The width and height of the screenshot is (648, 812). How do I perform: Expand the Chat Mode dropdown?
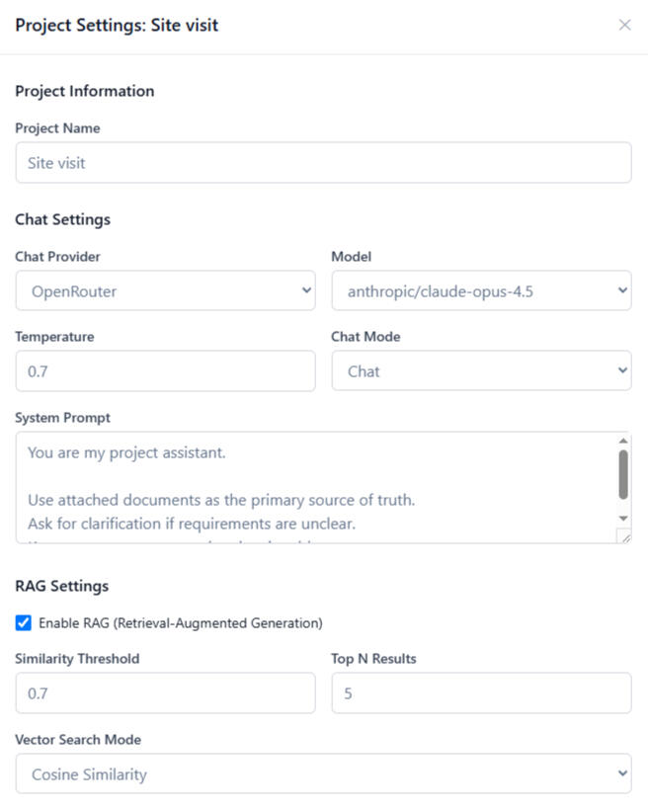(481, 370)
